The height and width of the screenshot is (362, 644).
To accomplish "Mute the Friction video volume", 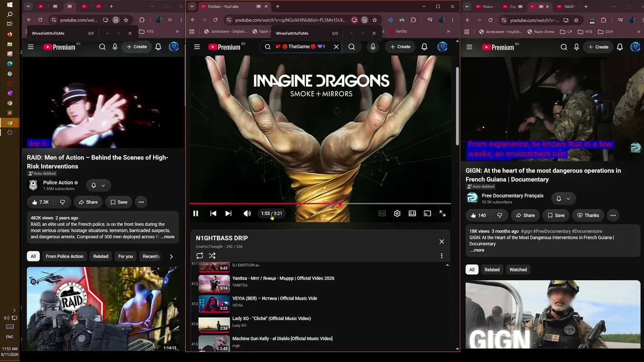I will (247, 214).
